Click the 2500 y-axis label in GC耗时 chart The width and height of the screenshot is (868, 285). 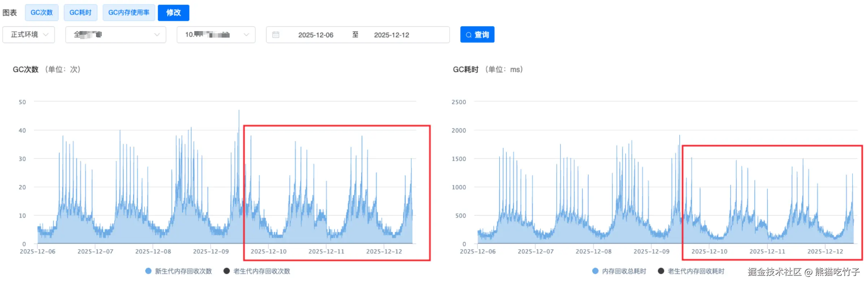(459, 102)
